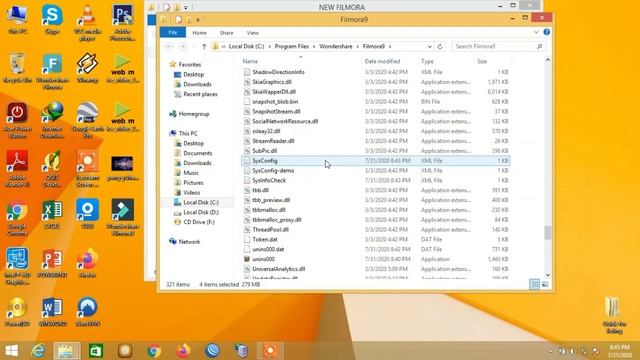Click Local Disk (C:) in the breadcrumb
The height and width of the screenshot is (360, 640).
click(246, 47)
